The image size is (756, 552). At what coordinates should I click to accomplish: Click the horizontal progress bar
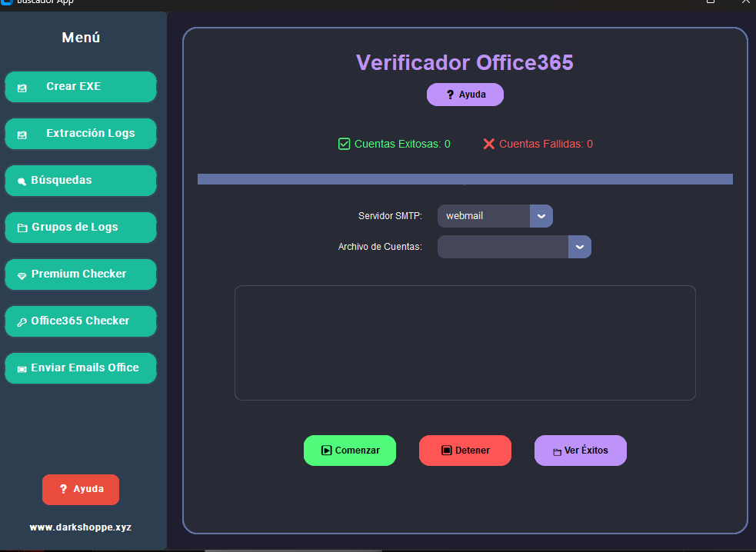[x=465, y=179]
